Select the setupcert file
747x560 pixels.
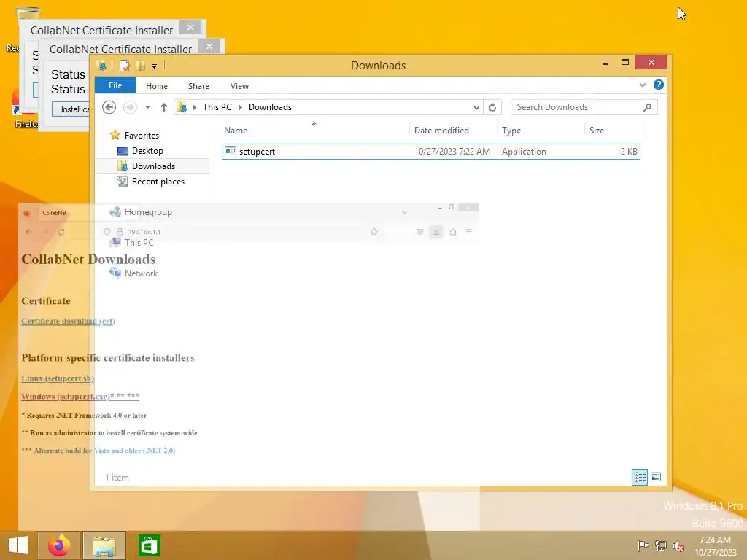click(430, 152)
